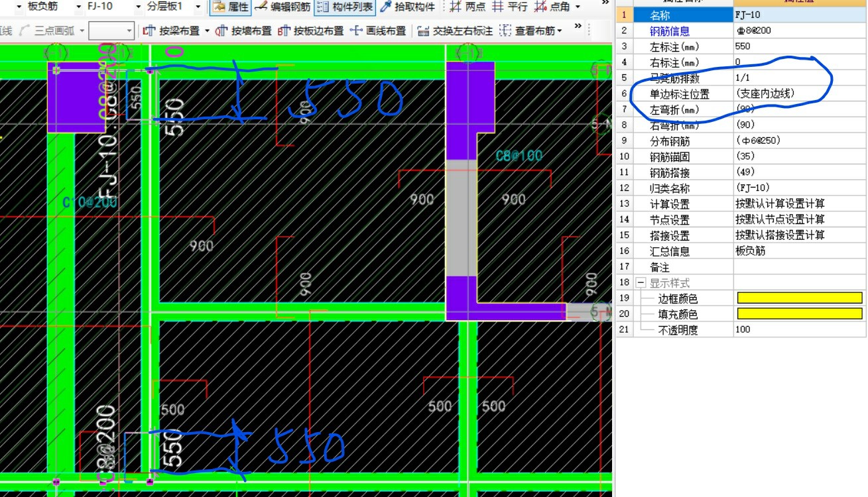Expand the second toolbar overflow chevron
Viewport: 868px width, 497px height.
point(578,27)
